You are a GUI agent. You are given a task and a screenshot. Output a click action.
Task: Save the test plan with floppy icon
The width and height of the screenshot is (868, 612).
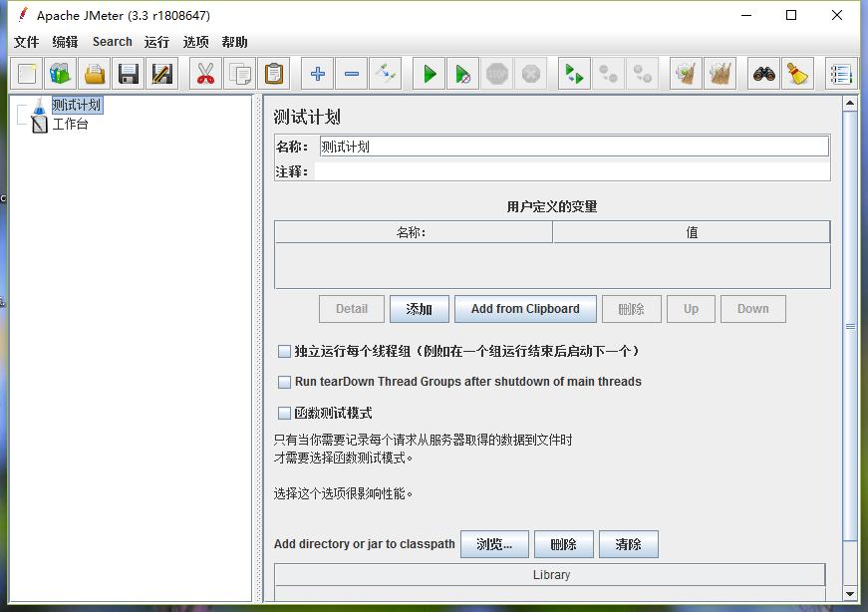pyautogui.click(x=128, y=74)
